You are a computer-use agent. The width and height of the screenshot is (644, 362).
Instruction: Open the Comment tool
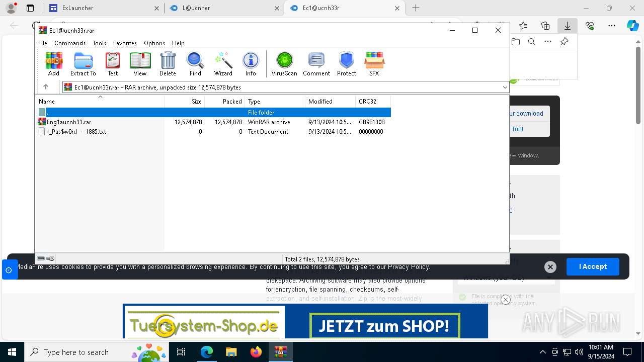coord(316,64)
